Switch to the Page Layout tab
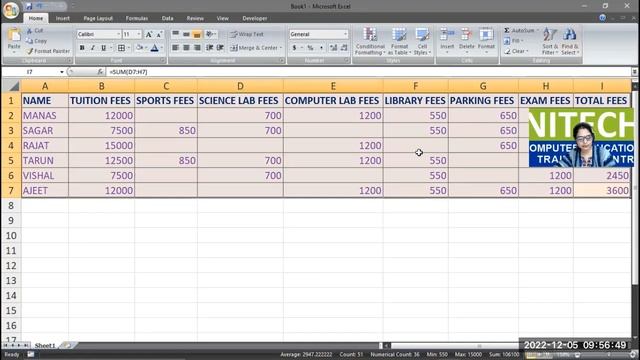640x360 pixels. coord(98,18)
